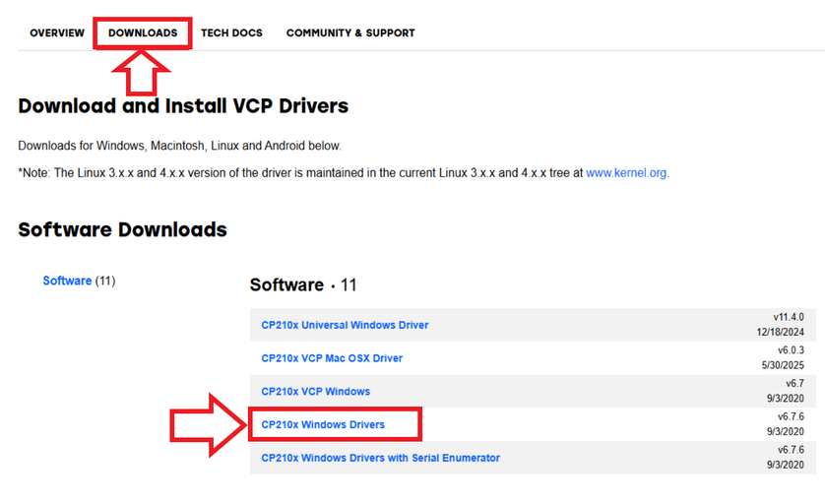Switch to the DOWNLOADS tab
Image resolution: width=825 pixels, height=504 pixels.
[143, 33]
